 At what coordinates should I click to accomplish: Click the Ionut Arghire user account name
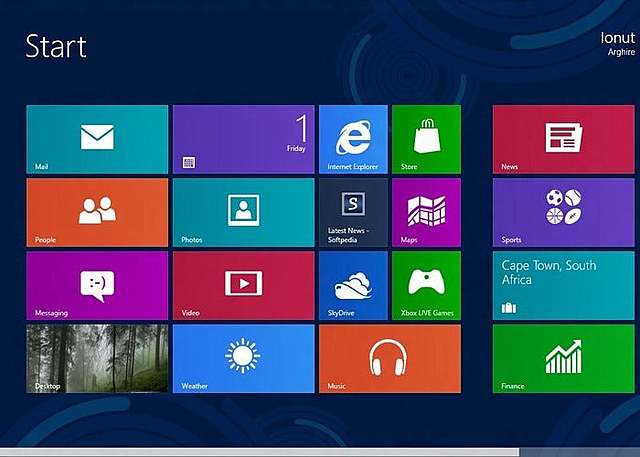pos(618,44)
